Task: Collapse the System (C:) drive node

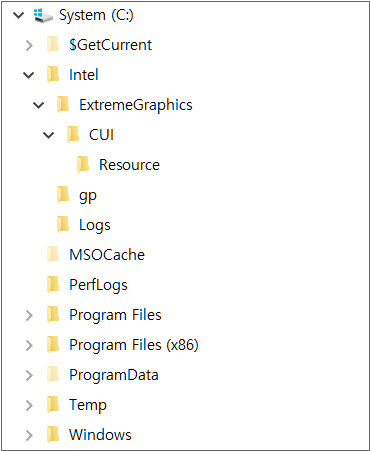Action: (x=19, y=15)
